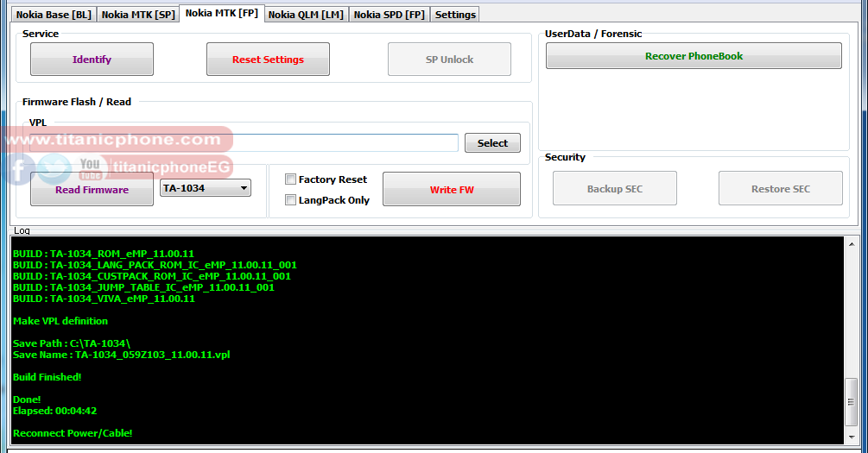Image resolution: width=868 pixels, height=453 pixels.
Task: Enable the Factory Reset checkbox
Action: pos(290,179)
